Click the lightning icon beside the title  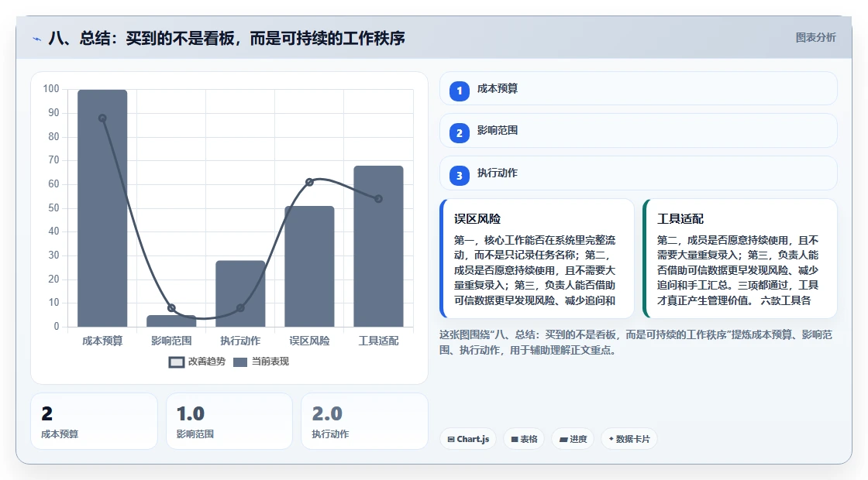(36, 39)
